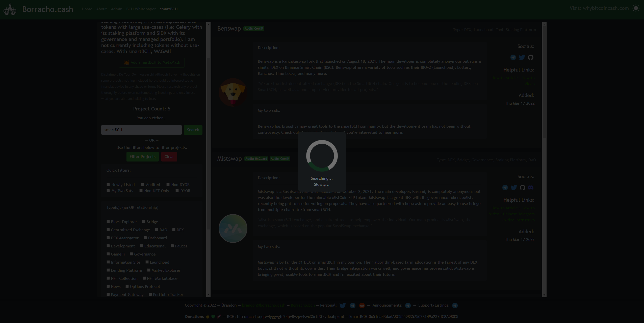
Task: Check the Newly Listed quick filter
Action: [108, 184]
